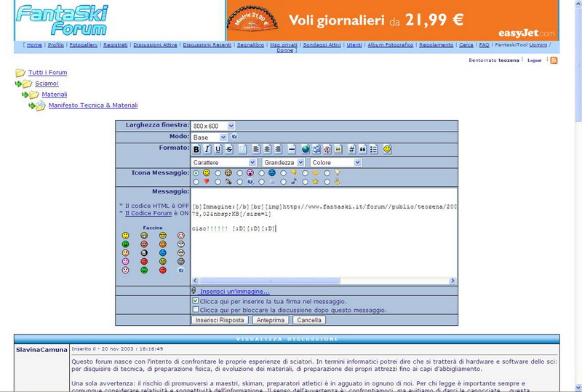The height and width of the screenshot is (392, 582).
Task: Open the help icon next to Modo
Action: 234,137
